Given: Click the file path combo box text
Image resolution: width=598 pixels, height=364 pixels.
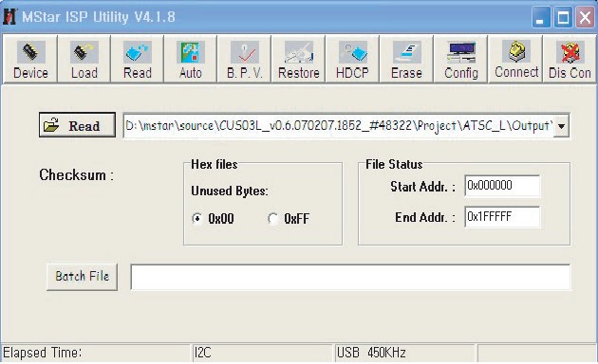Looking at the screenshot, I should click(x=339, y=126).
